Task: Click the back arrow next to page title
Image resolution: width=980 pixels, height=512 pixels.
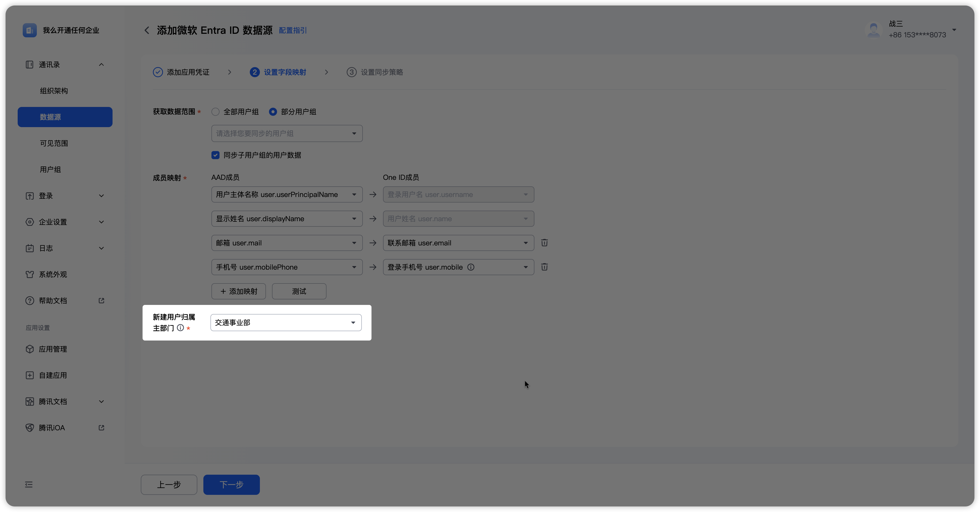Action: [x=147, y=31]
